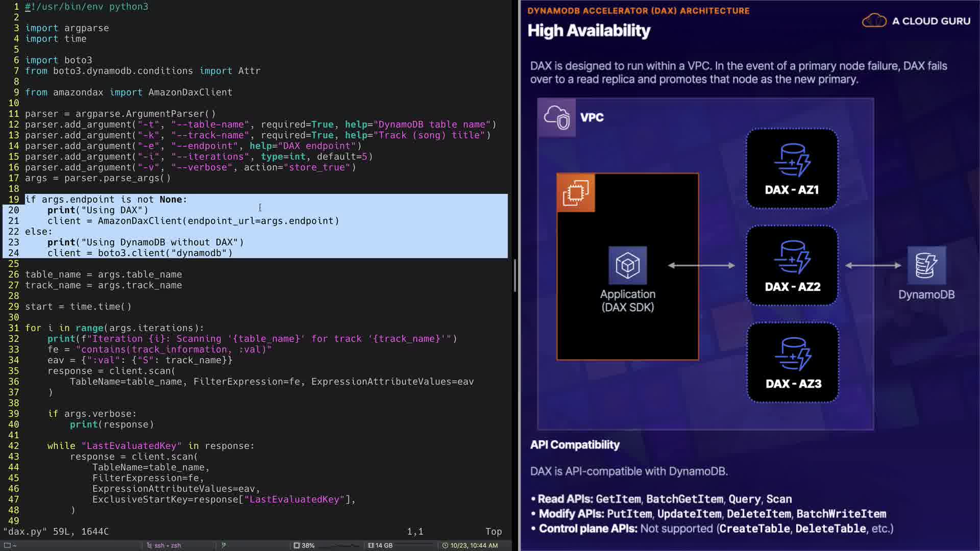Click the arrow between Application and DAX
Image resolution: width=980 pixels, height=551 pixels.
coord(701,265)
